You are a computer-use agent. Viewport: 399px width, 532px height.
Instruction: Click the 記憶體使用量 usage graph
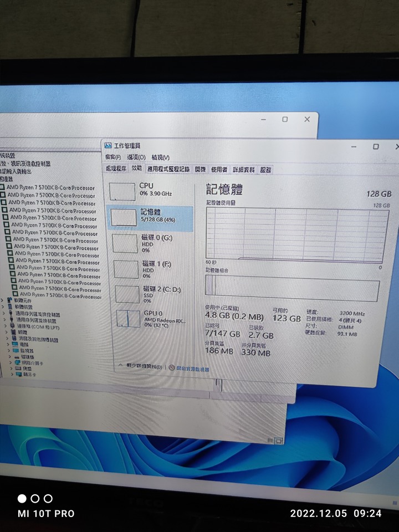pos(297,235)
